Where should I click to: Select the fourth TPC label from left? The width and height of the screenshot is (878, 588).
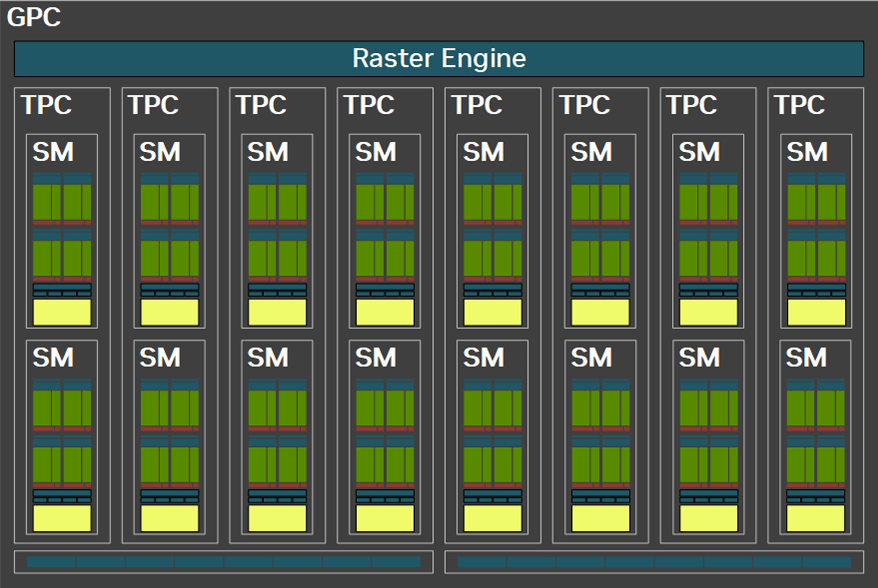(370, 106)
